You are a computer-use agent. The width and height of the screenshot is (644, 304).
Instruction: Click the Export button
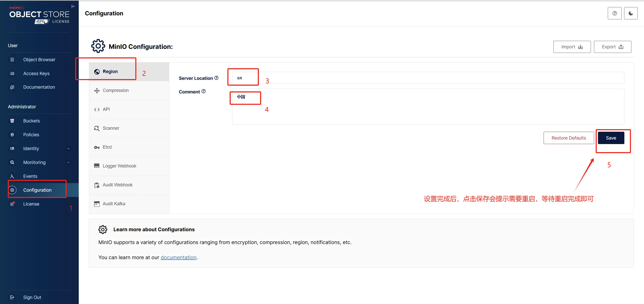(613, 47)
